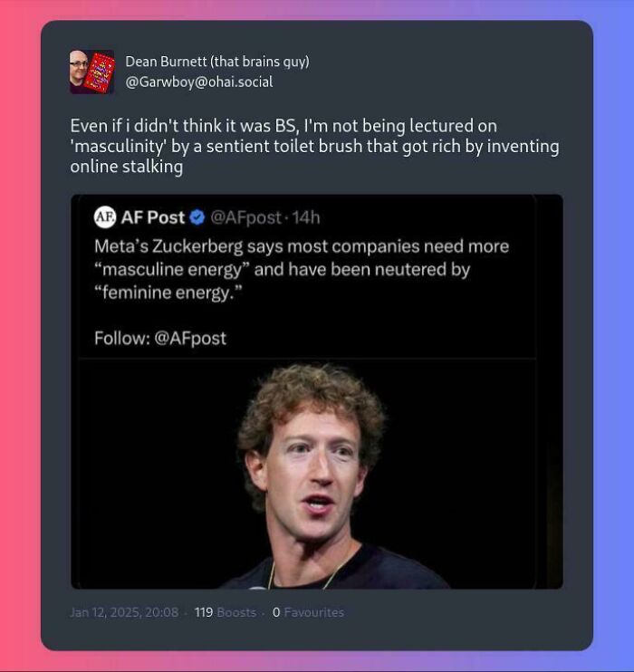Image resolution: width=634 pixels, height=672 pixels.
Task: Click the blue verified checkmark badge
Action: point(197,217)
